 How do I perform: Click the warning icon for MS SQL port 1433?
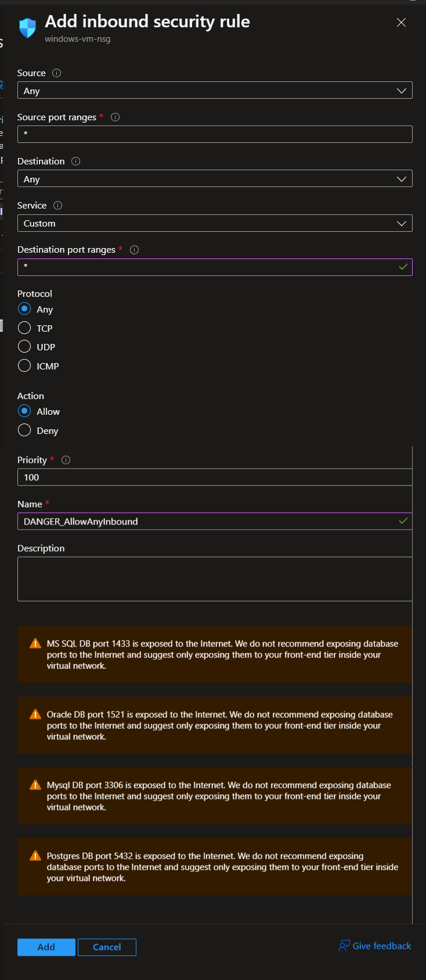[x=35, y=643]
